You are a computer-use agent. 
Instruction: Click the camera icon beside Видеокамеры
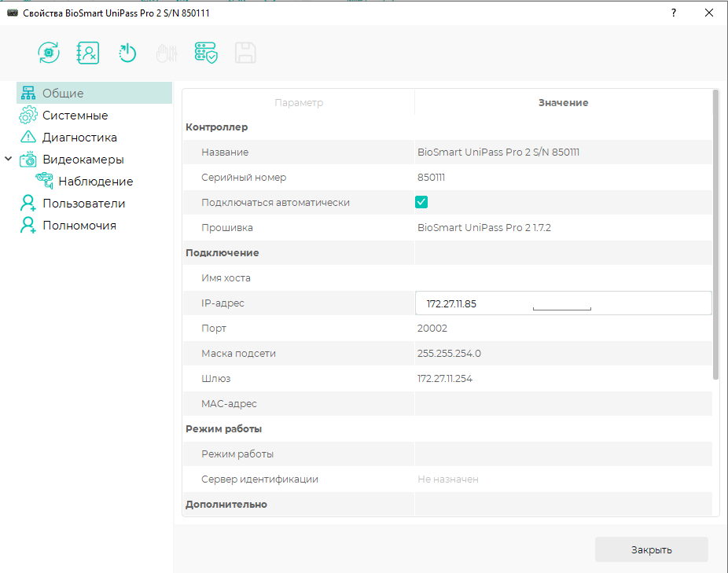[x=28, y=160]
